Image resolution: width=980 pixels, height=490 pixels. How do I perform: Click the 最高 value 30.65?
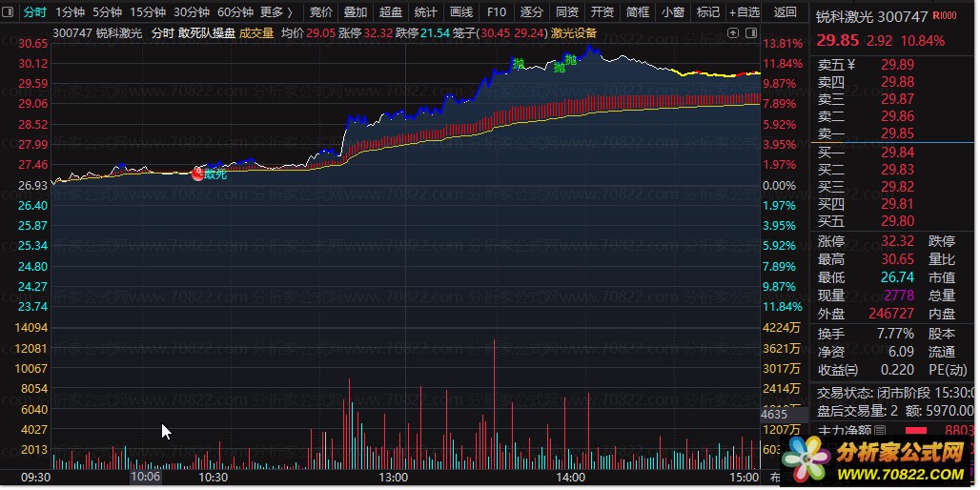[x=897, y=258]
